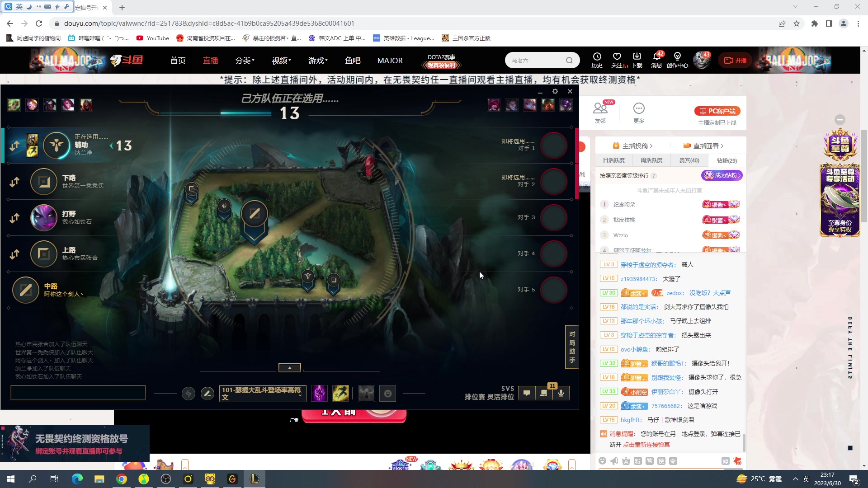Toggle the champ select microphone button
868x488 pixels.
coord(561,393)
